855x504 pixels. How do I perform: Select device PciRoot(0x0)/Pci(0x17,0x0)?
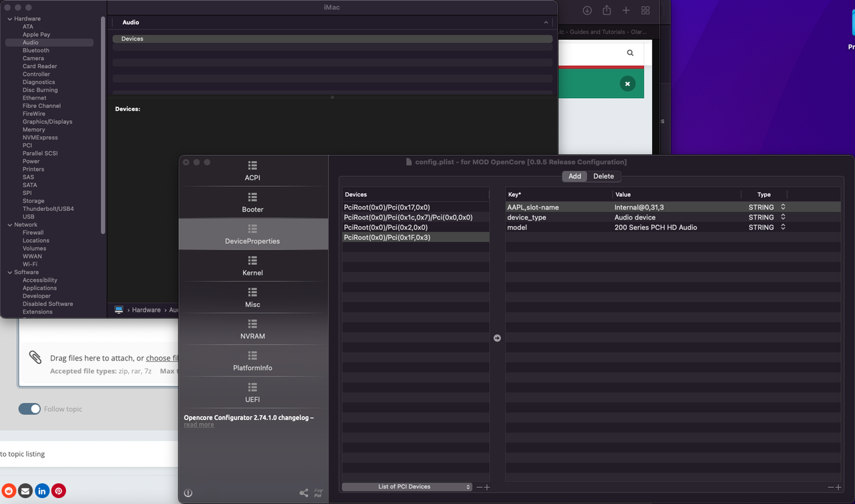[415, 208]
